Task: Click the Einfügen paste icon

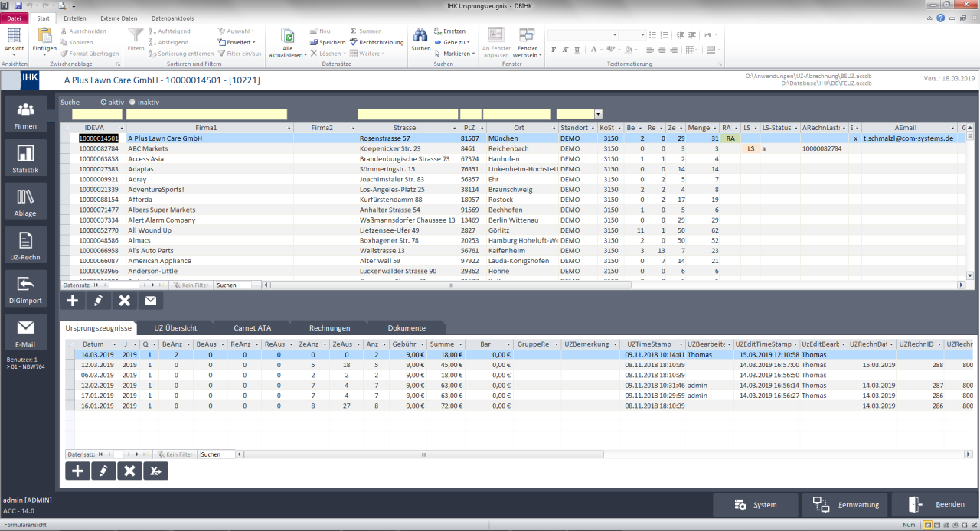Action: pos(44,36)
